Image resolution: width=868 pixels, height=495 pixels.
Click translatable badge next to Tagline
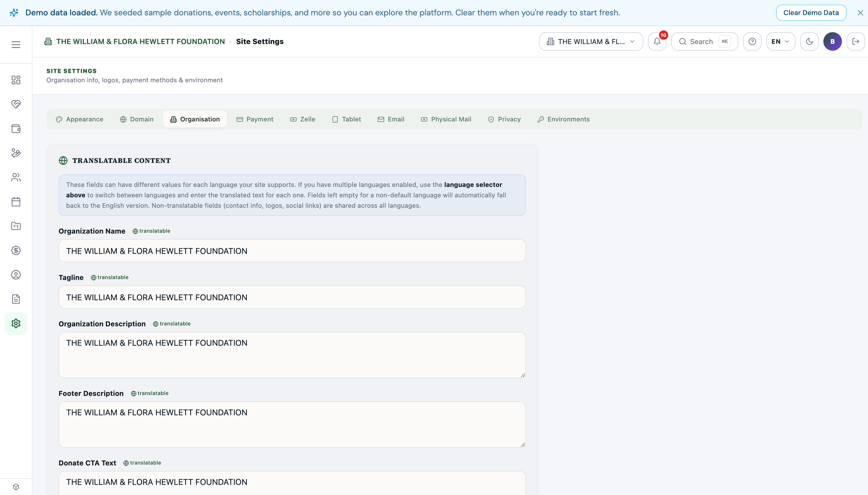110,277
